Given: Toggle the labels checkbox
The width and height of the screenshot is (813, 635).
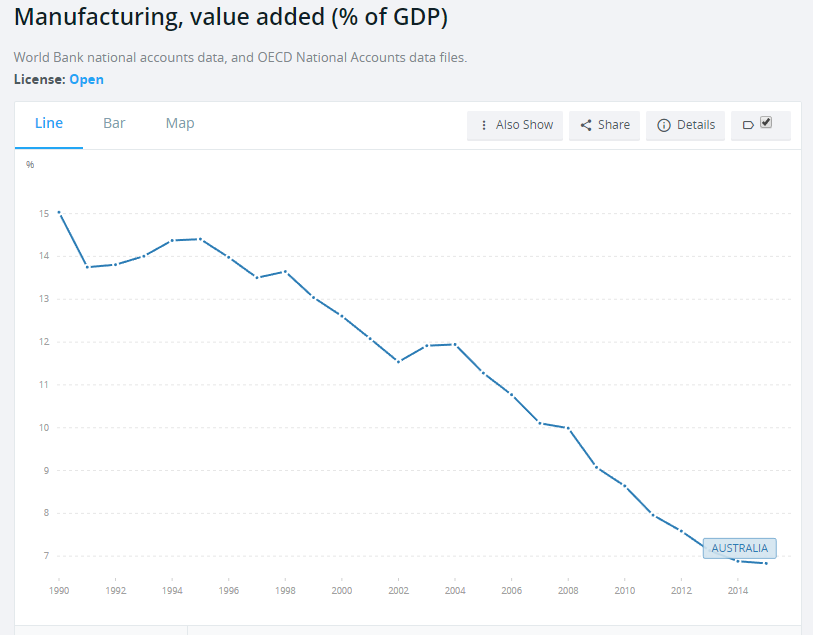Looking at the screenshot, I should [x=766, y=122].
